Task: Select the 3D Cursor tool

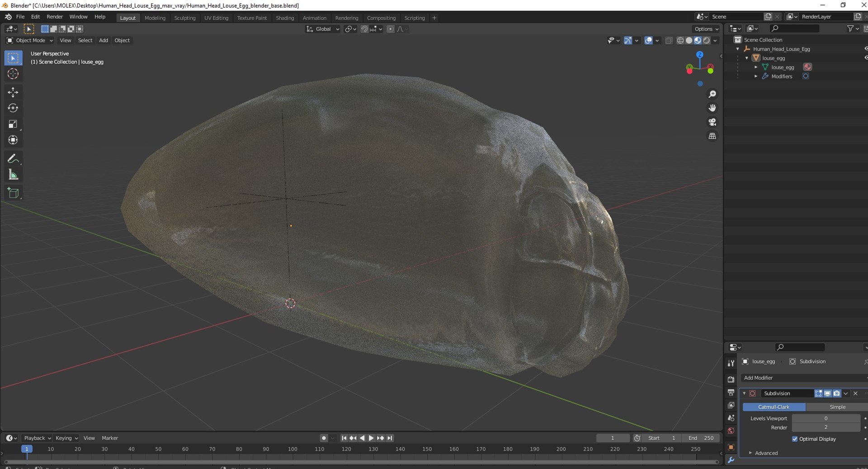Action: pos(13,74)
